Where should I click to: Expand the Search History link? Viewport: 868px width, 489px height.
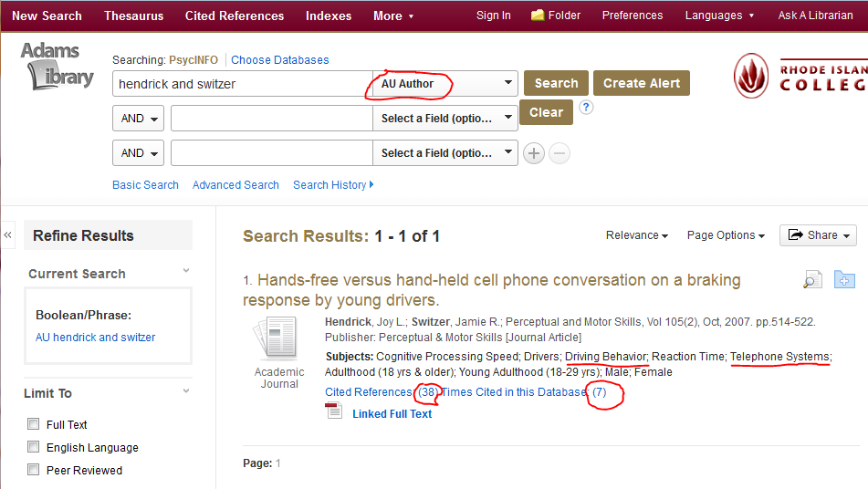pos(333,185)
